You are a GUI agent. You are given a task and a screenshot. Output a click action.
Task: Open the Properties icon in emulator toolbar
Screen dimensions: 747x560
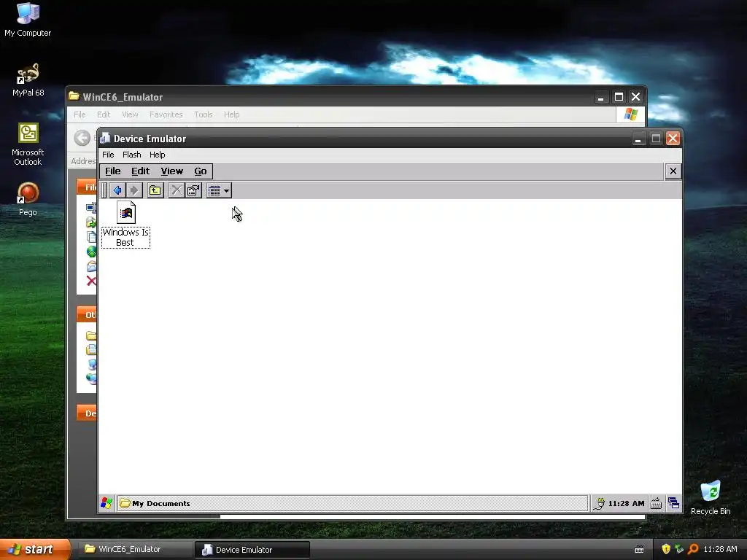coord(193,190)
